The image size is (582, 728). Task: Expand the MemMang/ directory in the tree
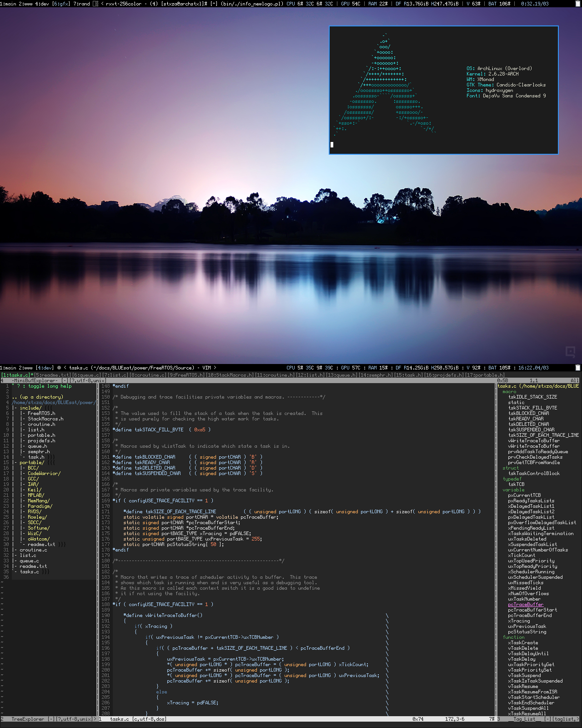click(x=39, y=501)
